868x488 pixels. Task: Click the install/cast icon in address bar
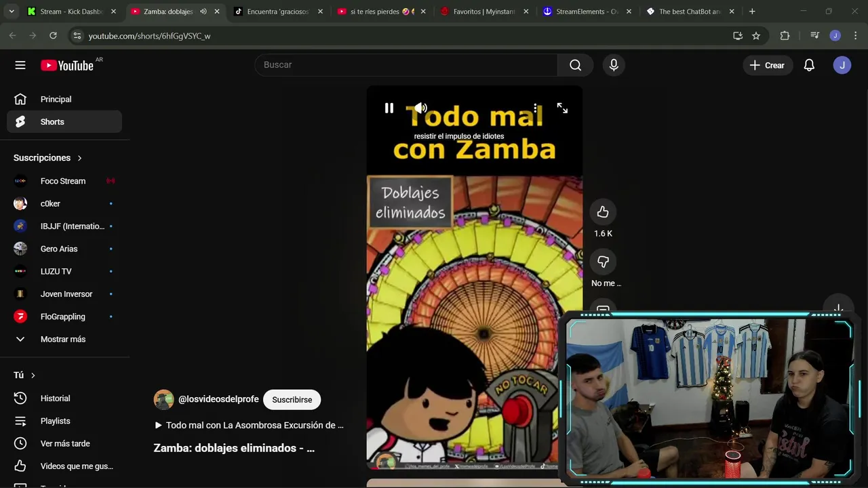738,36
